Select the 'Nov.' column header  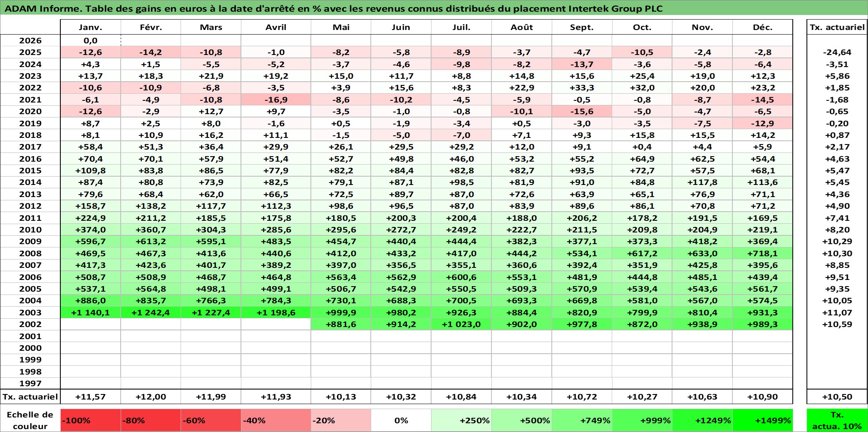tap(702, 27)
